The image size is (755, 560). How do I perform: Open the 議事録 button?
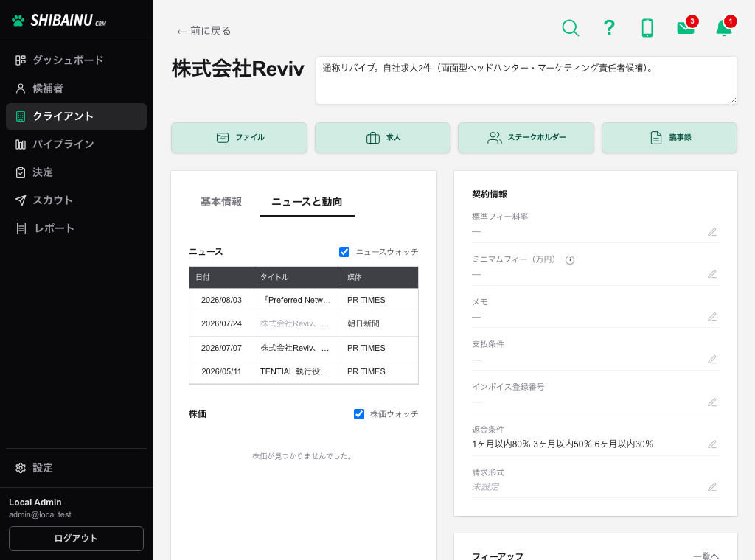coord(669,138)
